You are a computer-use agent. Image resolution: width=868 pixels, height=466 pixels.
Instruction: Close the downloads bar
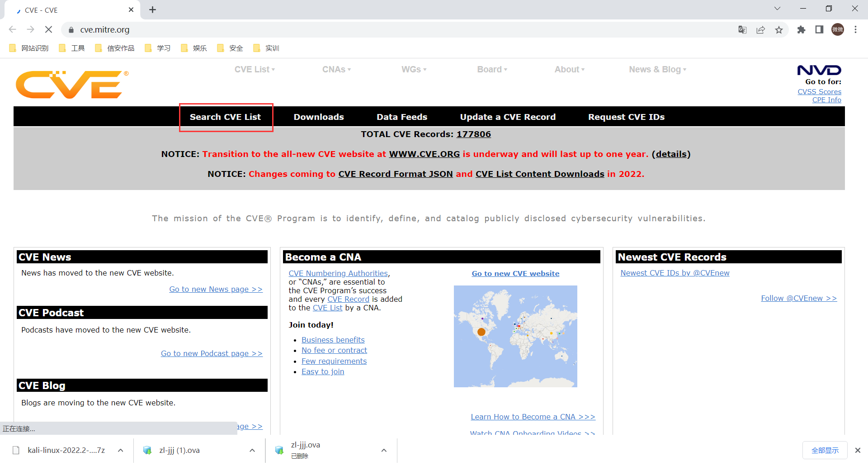tap(858, 450)
